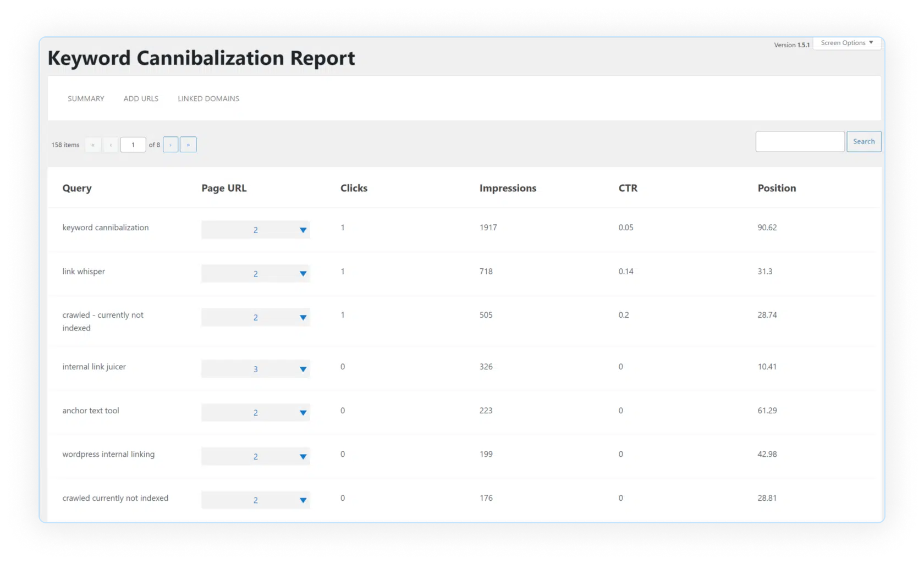Open the Screen Options menu
The width and height of the screenshot is (924, 564).
(x=846, y=43)
